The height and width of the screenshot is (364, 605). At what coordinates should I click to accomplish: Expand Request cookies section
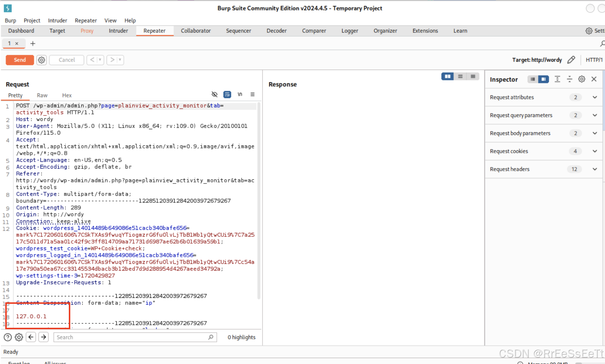(x=595, y=151)
